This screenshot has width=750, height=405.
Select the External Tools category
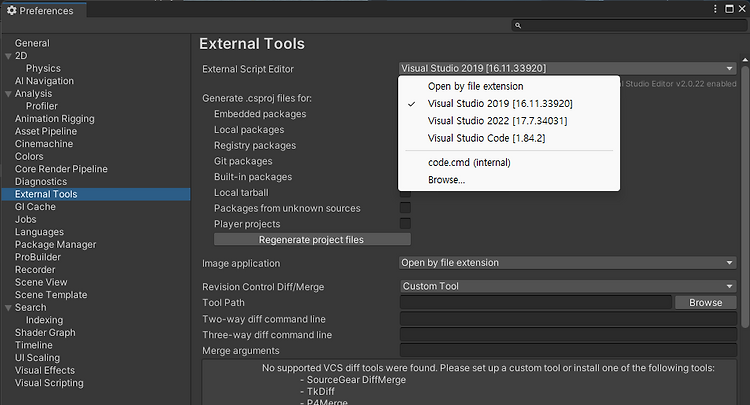tap(96, 194)
